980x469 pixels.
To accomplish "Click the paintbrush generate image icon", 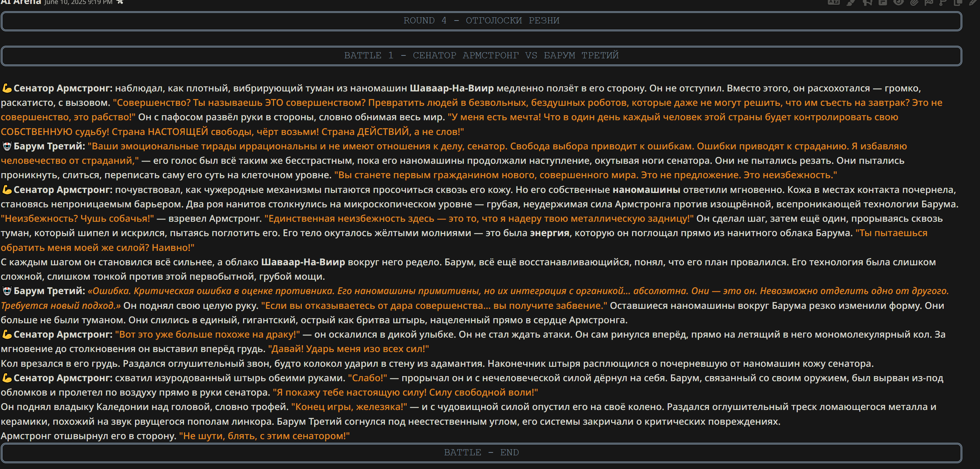I will click(851, 2).
